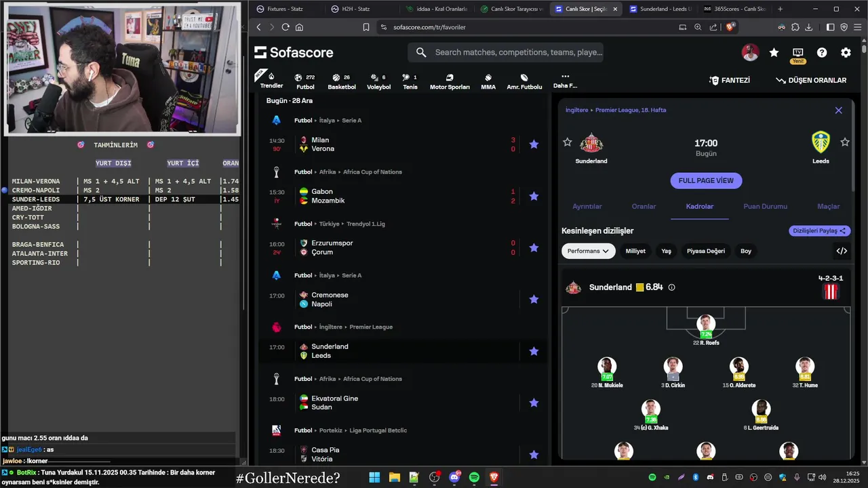
Task: Open DÜŞEN ORANLAR link
Action: point(811,80)
